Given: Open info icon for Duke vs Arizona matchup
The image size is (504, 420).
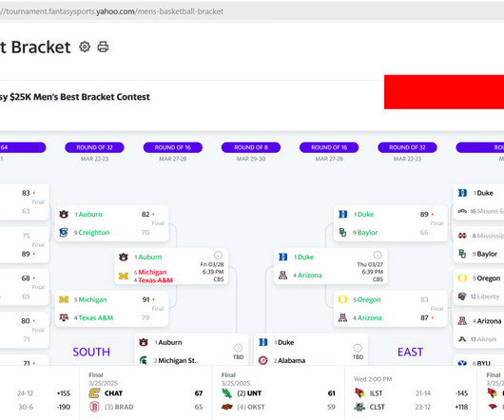Looking at the screenshot, I should pyautogui.click(x=378, y=255).
